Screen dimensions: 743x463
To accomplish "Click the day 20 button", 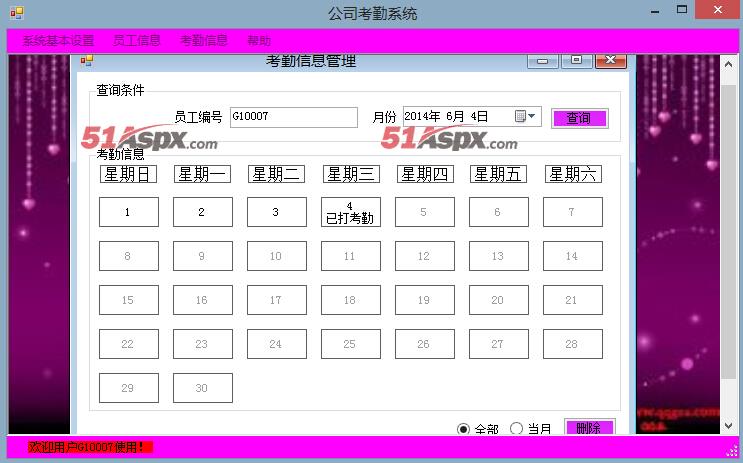I will (498, 300).
